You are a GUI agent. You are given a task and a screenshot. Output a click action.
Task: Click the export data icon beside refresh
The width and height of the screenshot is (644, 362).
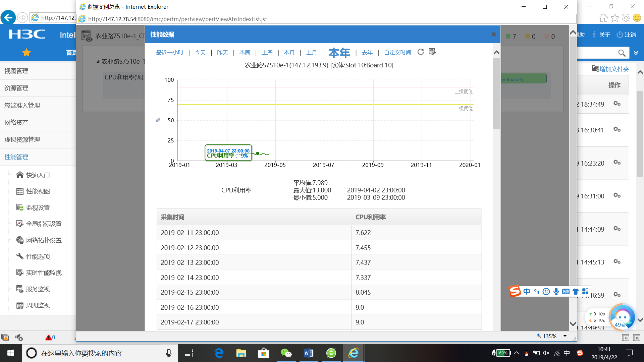pos(432,52)
